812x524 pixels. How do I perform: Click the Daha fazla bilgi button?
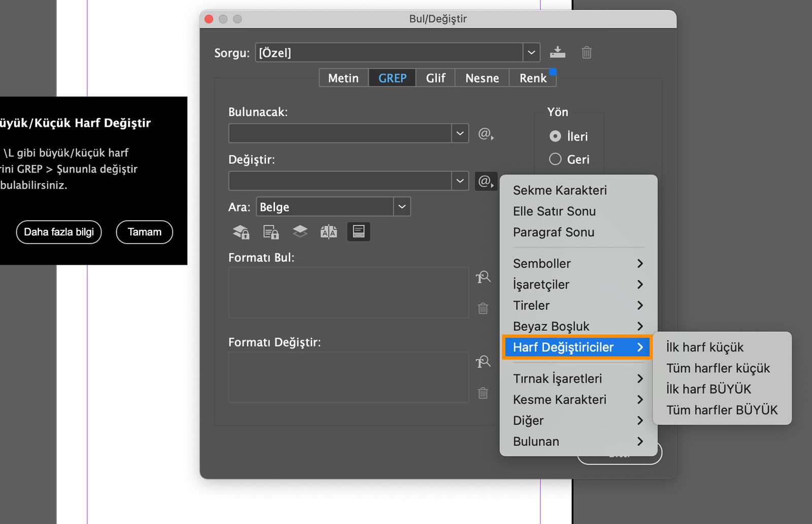click(x=59, y=232)
